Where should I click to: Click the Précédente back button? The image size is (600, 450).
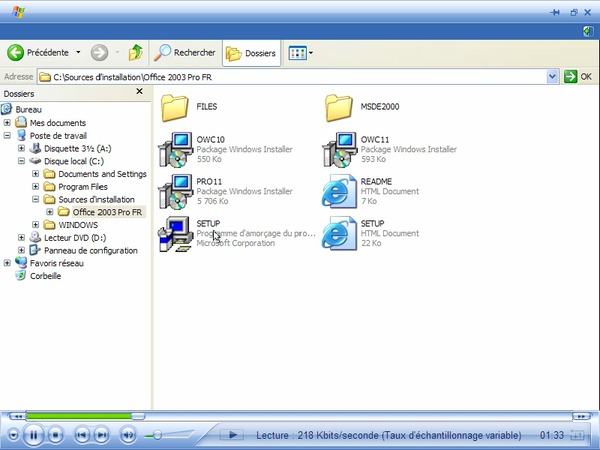pyautogui.click(x=39, y=52)
